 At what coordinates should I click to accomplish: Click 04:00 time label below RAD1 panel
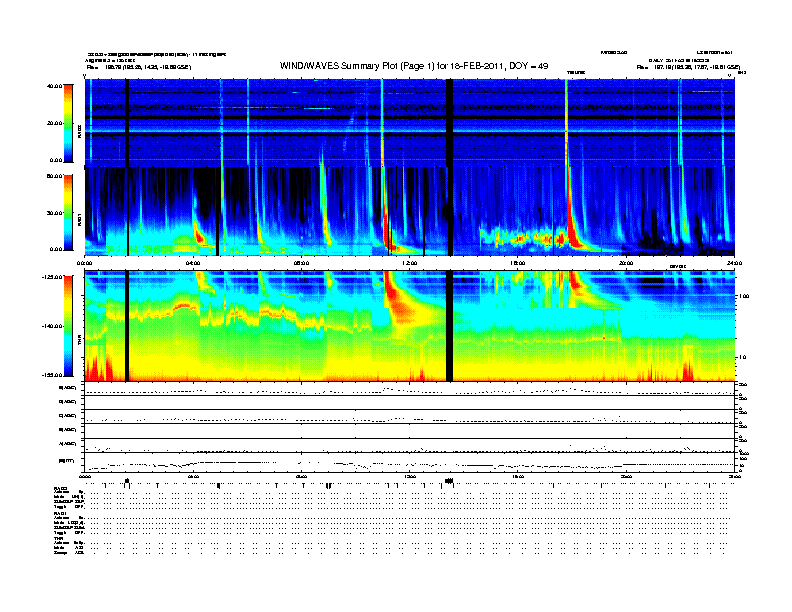(193, 263)
